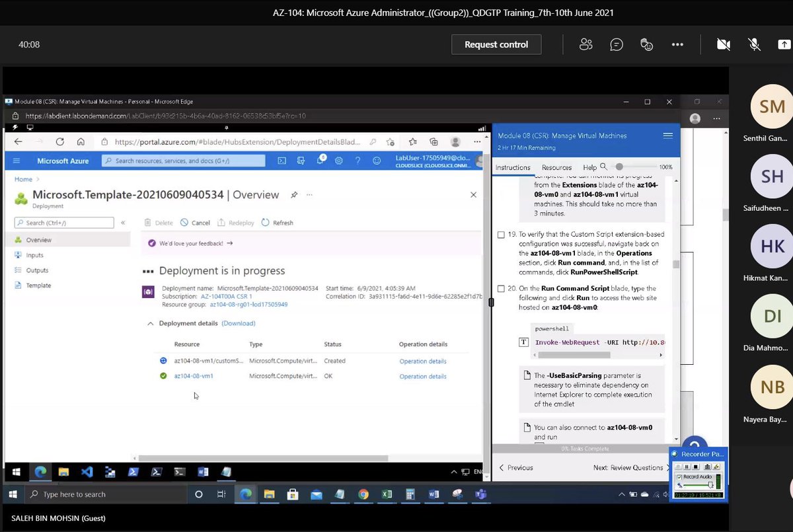Select Outputs in the deployment menu
The width and height of the screenshot is (793, 532).
pyautogui.click(x=37, y=270)
